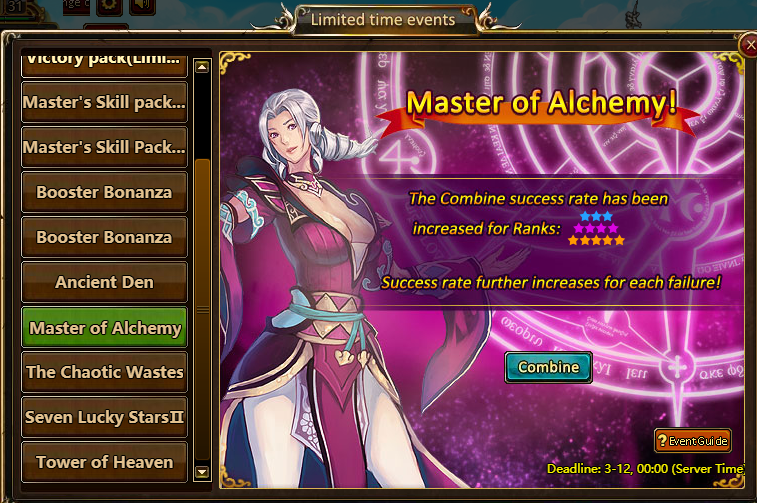Viewport: 757px width, 503px height.
Task: Click the scroll down arrow in event list
Action: point(202,472)
